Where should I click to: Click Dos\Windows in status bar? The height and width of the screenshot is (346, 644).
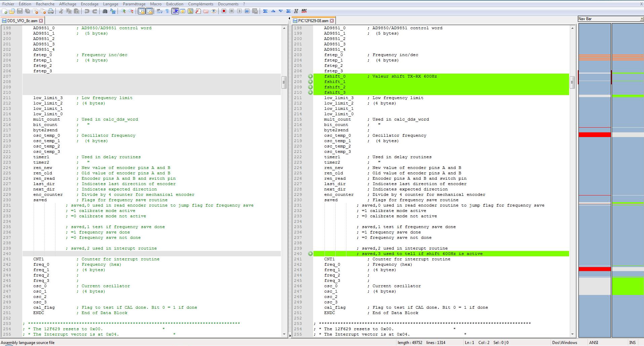tap(564, 343)
